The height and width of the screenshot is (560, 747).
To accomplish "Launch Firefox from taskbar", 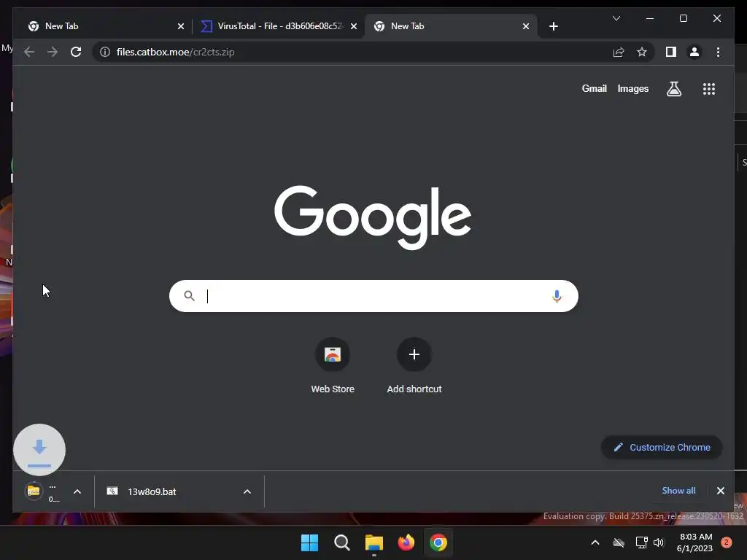I will click(406, 542).
